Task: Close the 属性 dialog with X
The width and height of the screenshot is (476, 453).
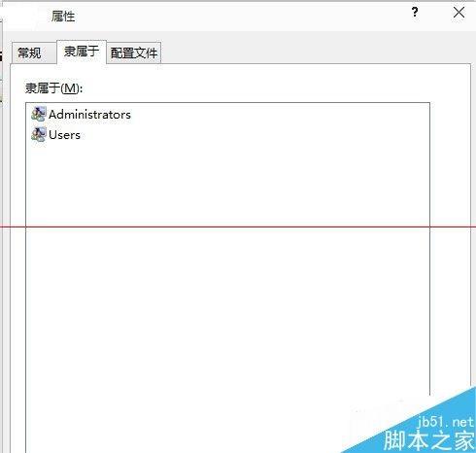Action: tap(459, 13)
